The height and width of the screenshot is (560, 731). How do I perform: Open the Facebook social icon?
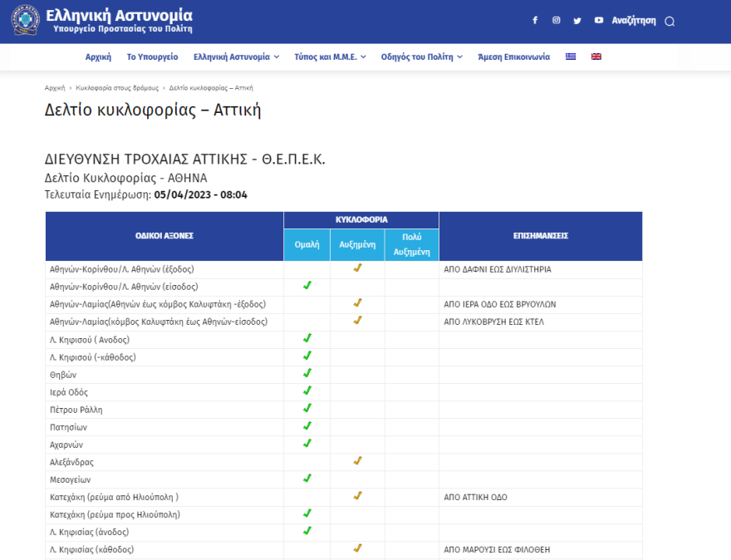pyautogui.click(x=535, y=21)
